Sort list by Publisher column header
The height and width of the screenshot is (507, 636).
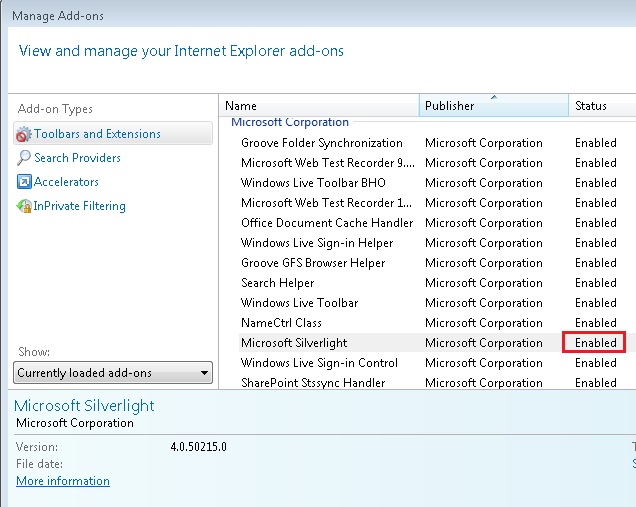(x=492, y=106)
